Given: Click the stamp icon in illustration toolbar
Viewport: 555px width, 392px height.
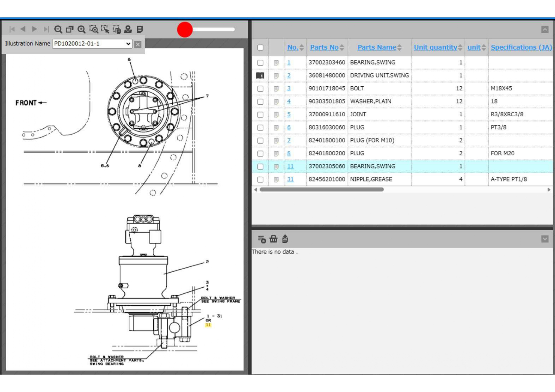Looking at the screenshot, I should point(128,29).
